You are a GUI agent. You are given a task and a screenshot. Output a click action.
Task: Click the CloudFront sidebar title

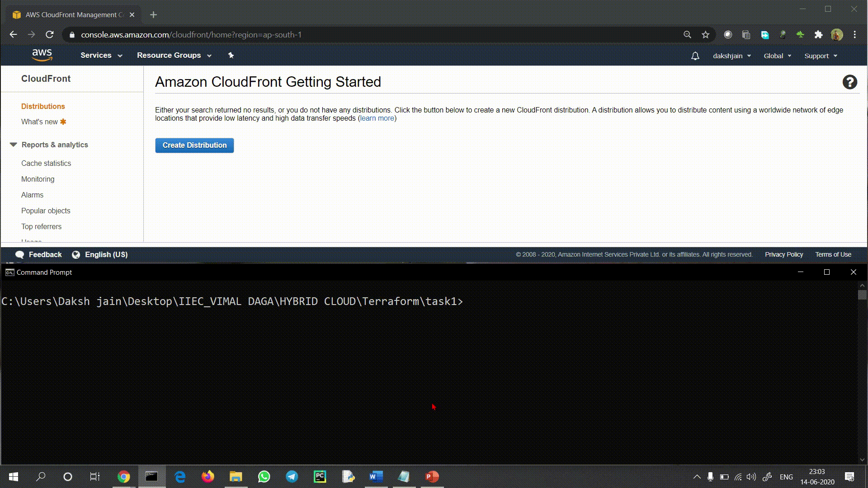click(46, 79)
